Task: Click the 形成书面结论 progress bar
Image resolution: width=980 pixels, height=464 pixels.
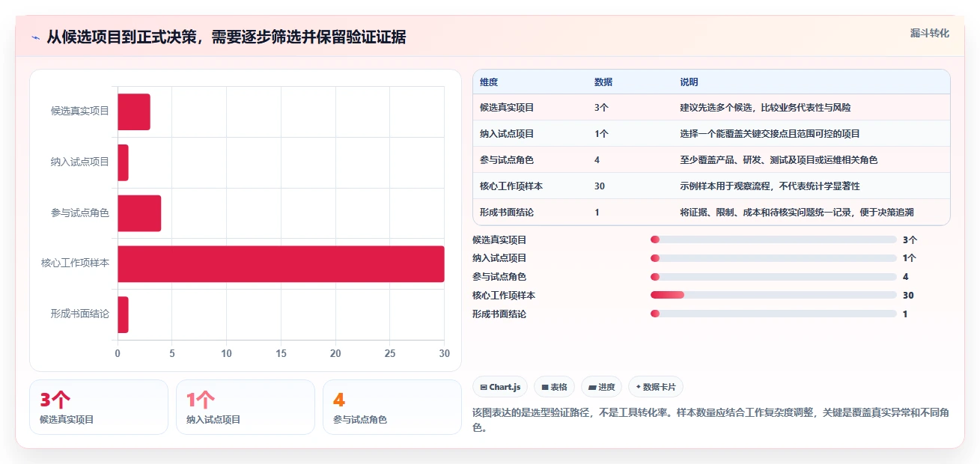Action: click(773, 314)
